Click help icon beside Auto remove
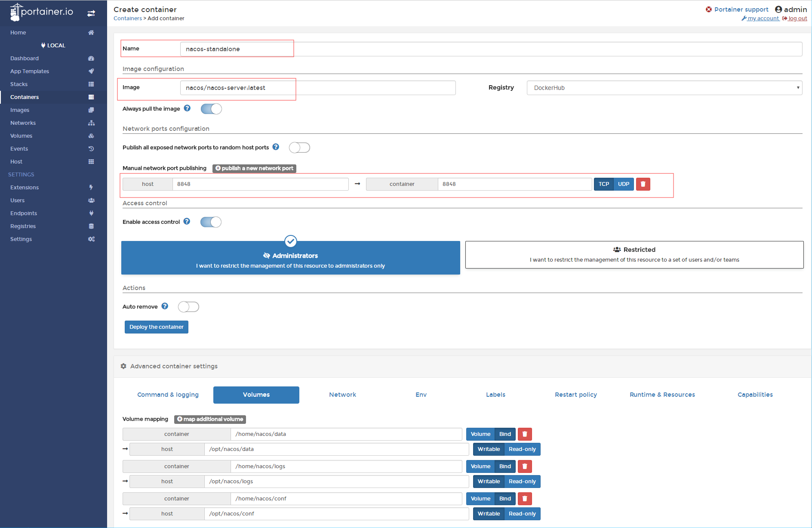 (165, 306)
